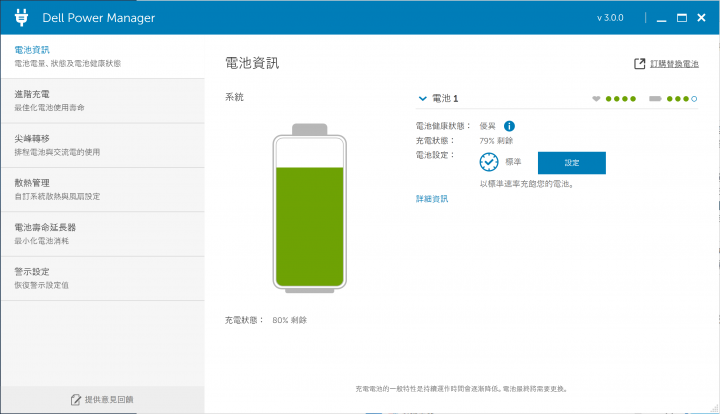Open the 訂購替換電池 order battery link
The width and height of the screenshot is (720, 414).
point(674,64)
